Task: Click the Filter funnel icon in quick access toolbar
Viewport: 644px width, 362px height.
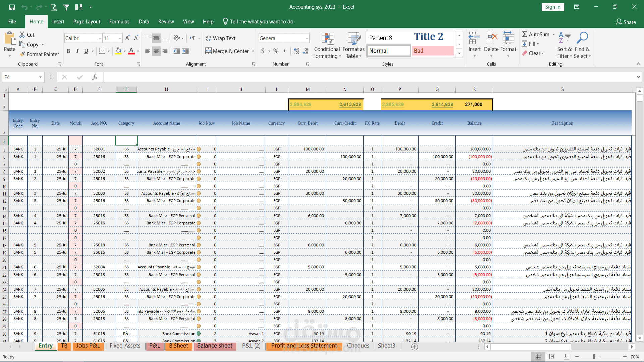Action: click(x=66, y=7)
